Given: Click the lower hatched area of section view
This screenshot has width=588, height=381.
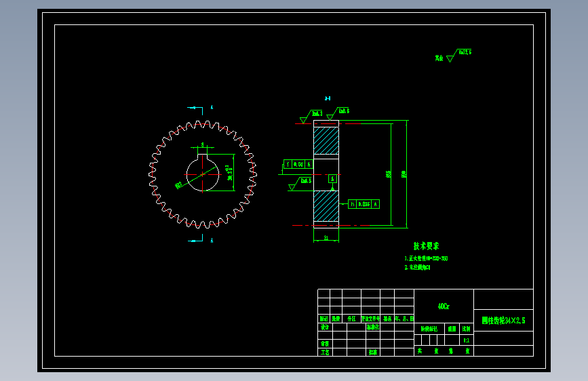Looking at the screenshot, I should click(326, 206).
